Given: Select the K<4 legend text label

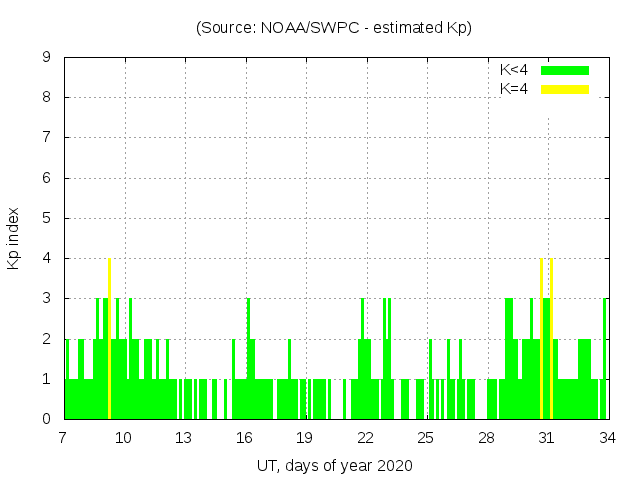Looking at the screenshot, I should pos(514,70).
